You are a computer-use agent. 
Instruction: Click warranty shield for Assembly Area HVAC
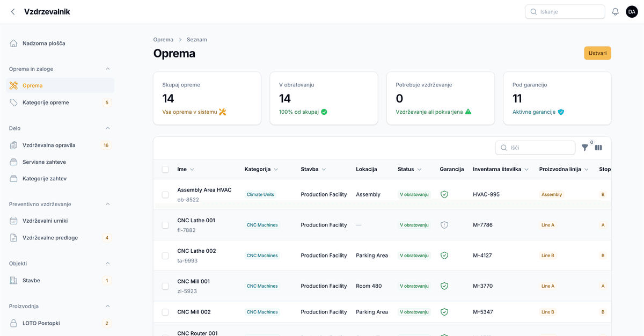pos(444,194)
